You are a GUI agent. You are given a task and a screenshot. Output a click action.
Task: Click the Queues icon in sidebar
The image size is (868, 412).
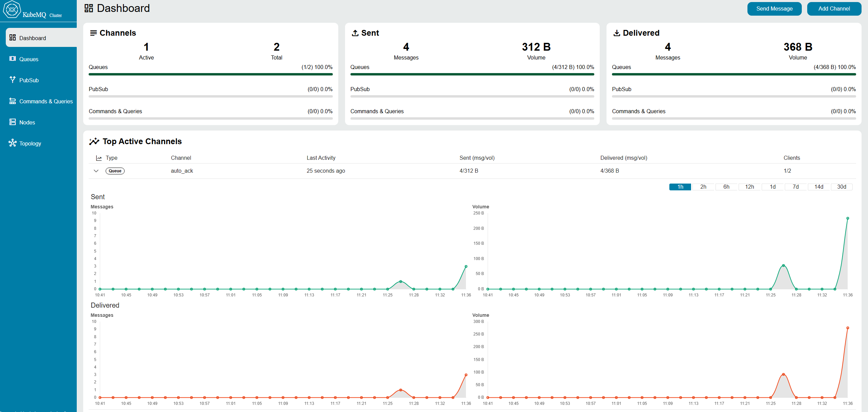(13, 59)
